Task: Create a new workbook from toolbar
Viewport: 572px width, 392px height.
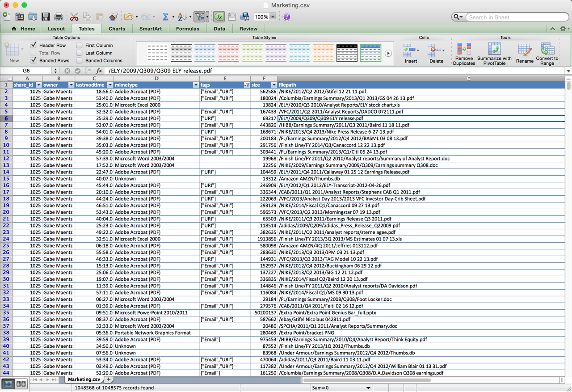Action: click(7, 17)
